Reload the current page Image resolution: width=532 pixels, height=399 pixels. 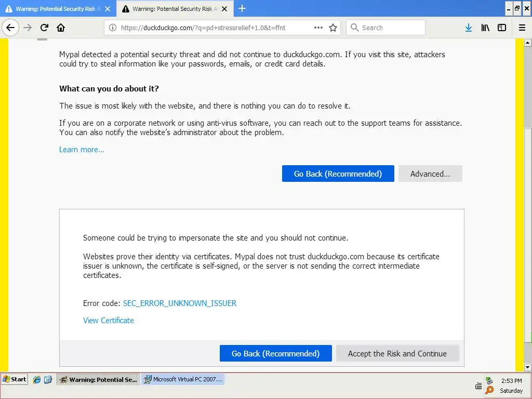pyautogui.click(x=44, y=28)
